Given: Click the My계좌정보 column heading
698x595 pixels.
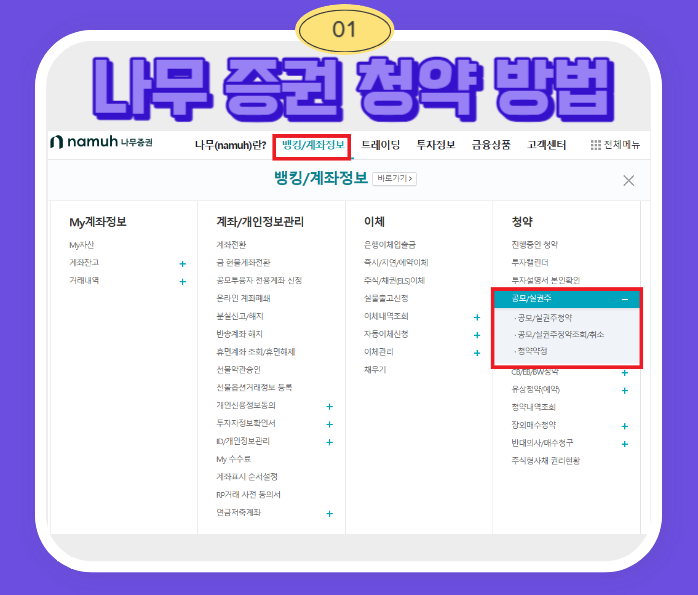Looking at the screenshot, I should tap(97, 222).
